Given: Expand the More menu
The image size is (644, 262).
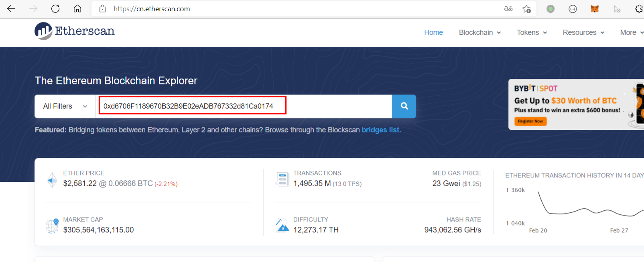Looking at the screenshot, I should (632, 32).
